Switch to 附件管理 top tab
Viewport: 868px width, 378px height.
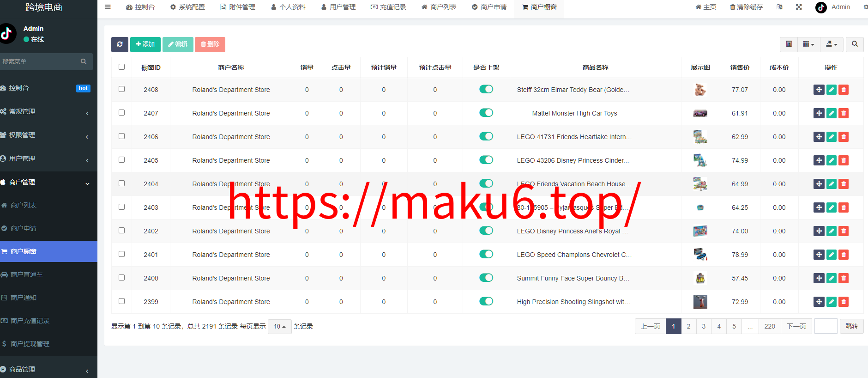pos(238,7)
